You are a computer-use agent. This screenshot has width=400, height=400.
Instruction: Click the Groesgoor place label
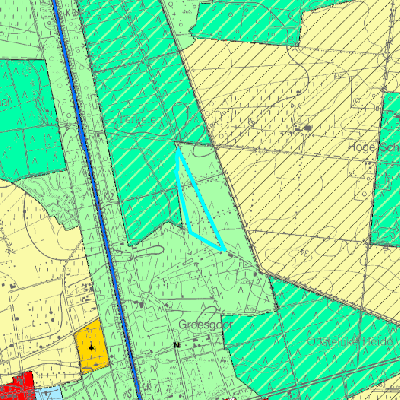coord(205,324)
